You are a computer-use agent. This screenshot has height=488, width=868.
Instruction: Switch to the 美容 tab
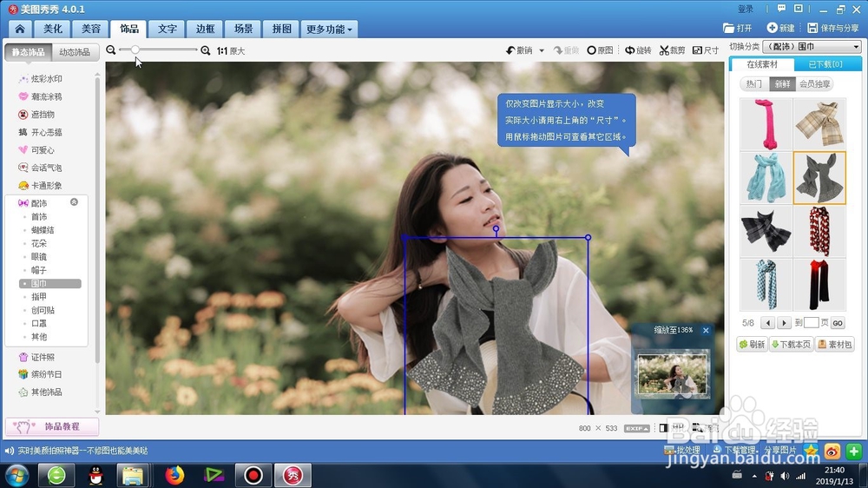[91, 29]
